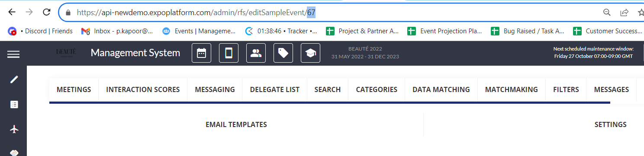Click the Management System title link

[135, 53]
